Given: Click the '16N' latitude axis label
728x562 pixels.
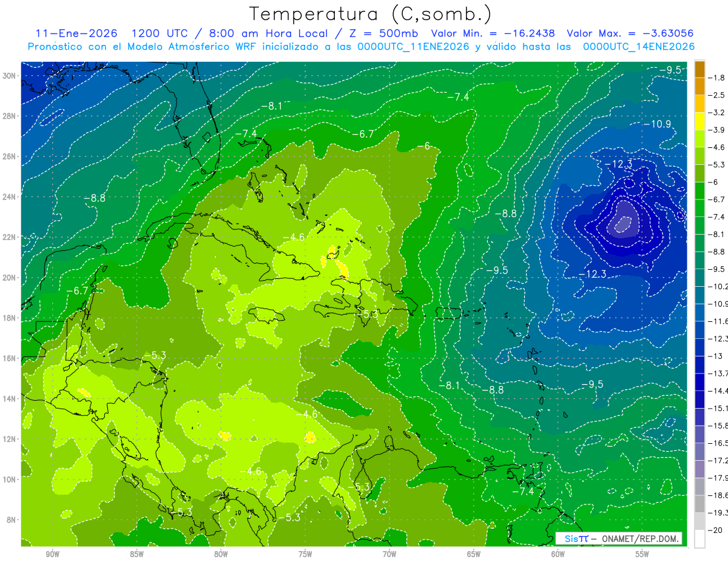Looking at the screenshot, I should (x=10, y=358).
